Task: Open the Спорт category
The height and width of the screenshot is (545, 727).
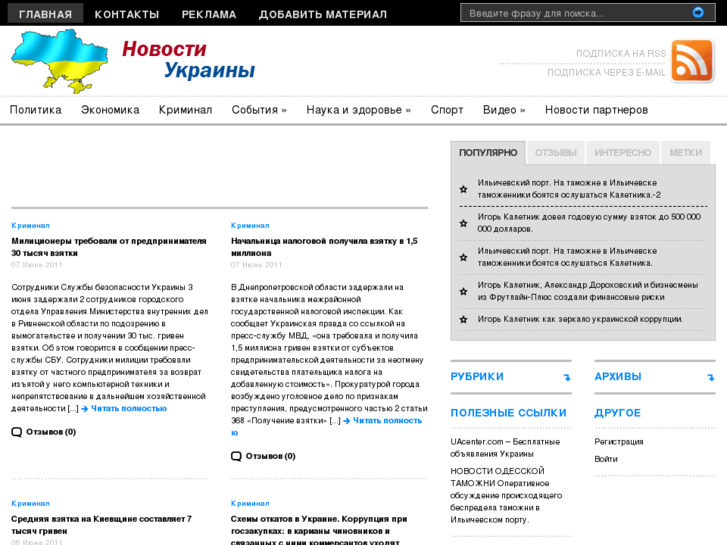Action: [447, 110]
